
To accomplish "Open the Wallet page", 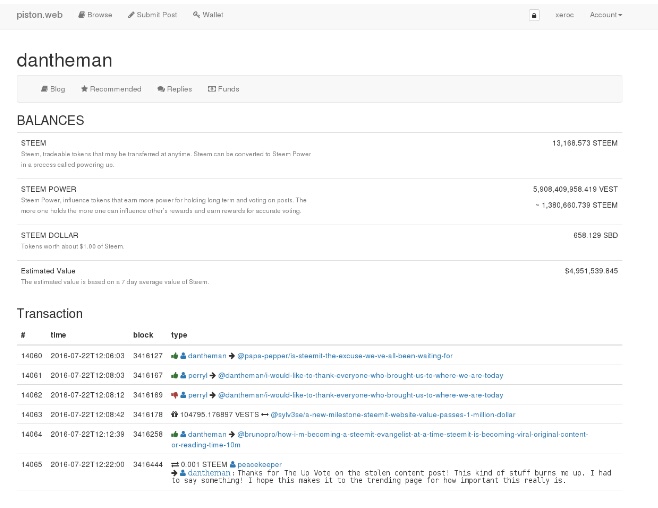I will click(x=208, y=15).
